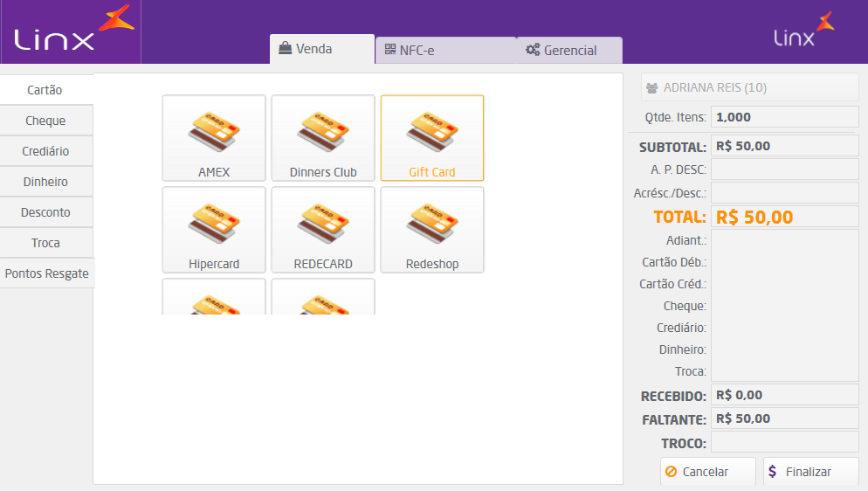Image resolution: width=868 pixels, height=491 pixels.
Task: Click the SUBTOTAL value field
Action: point(784,146)
